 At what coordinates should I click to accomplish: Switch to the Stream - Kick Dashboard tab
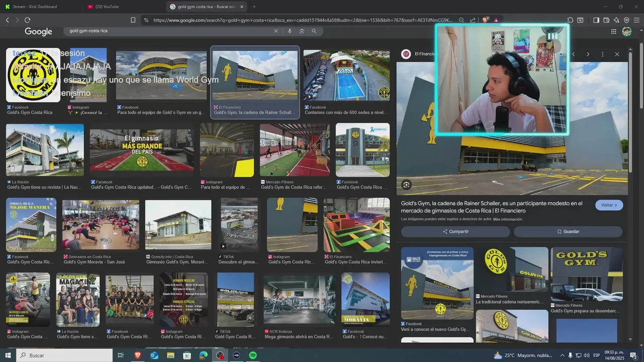[35, 7]
